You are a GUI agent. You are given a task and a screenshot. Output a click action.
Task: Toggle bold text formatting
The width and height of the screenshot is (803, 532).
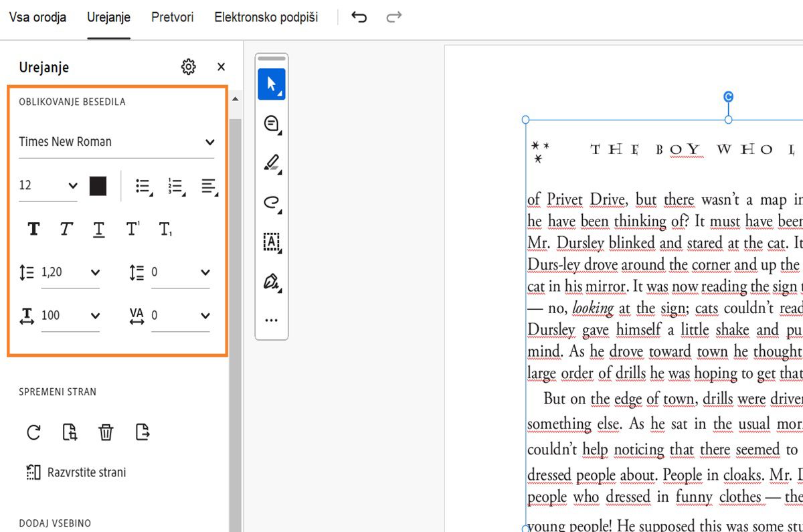click(33, 230)
